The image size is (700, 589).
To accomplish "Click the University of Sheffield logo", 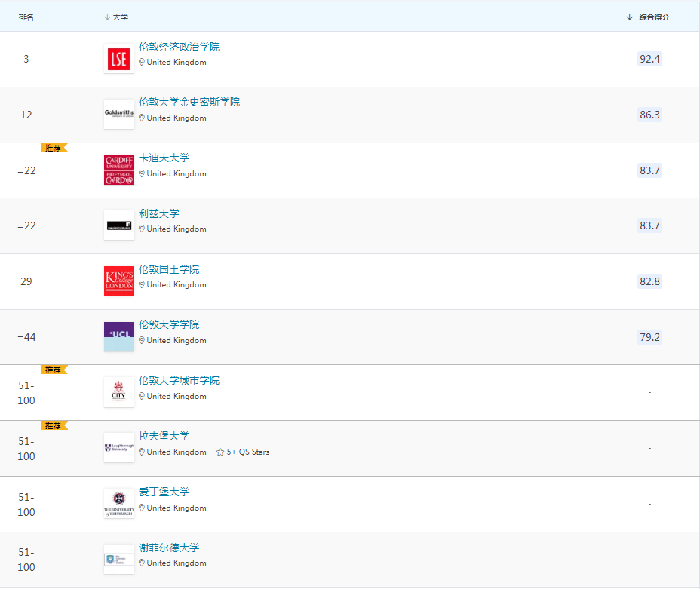I will [x=118, y=560].
